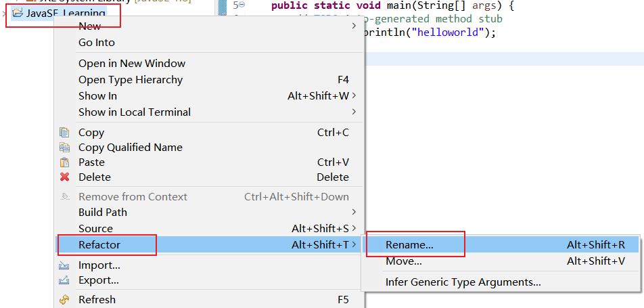Open the Show In submenu
The width and height of the screenshot is (644, 308).
[x=210, y=96]
